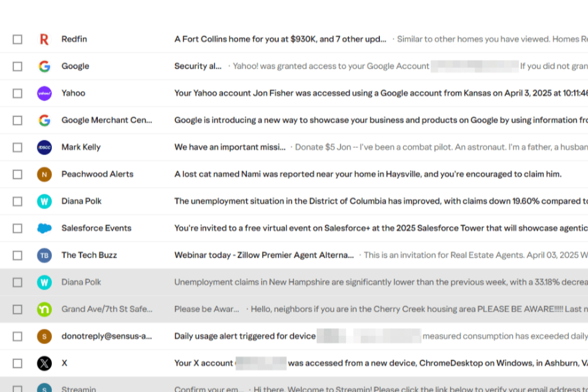Open the 'A Fort Collins home for you' email

tap(280, 39)
